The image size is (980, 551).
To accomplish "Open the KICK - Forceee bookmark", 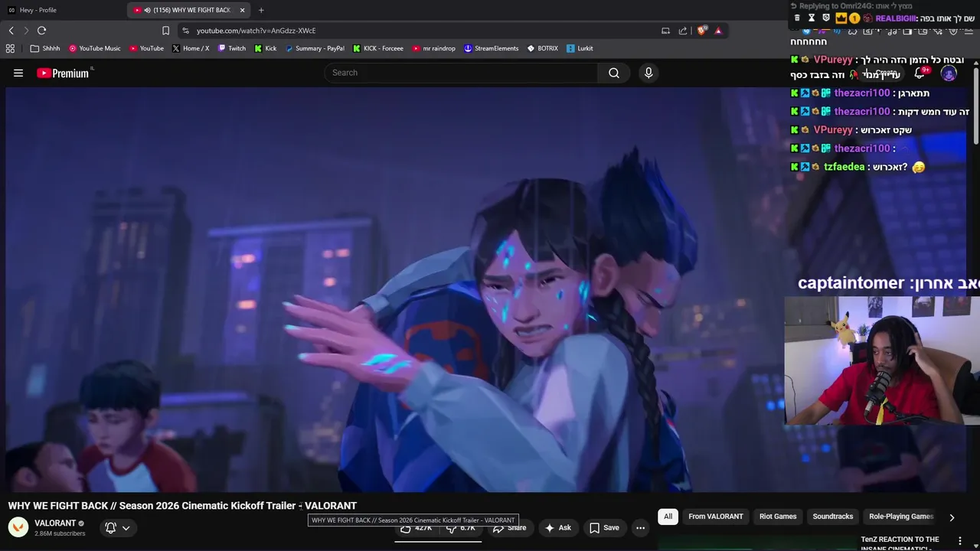I will point(378,48).
